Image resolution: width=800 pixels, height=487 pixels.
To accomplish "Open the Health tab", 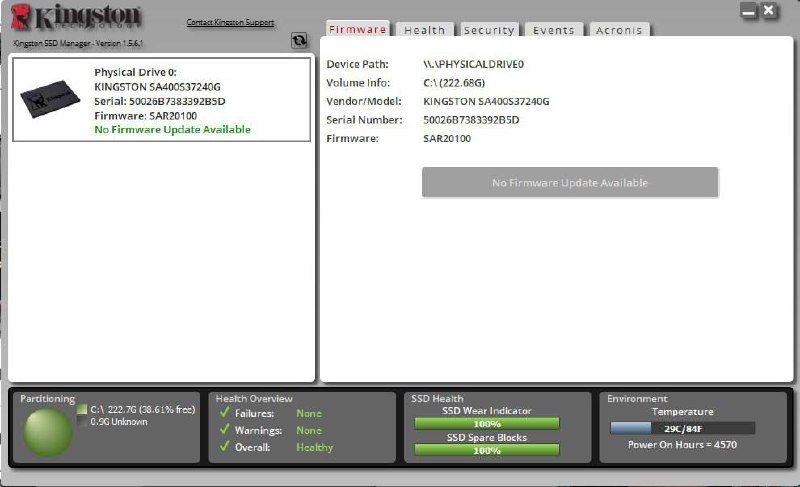I will pyautogui.click(x=424, y=30).
